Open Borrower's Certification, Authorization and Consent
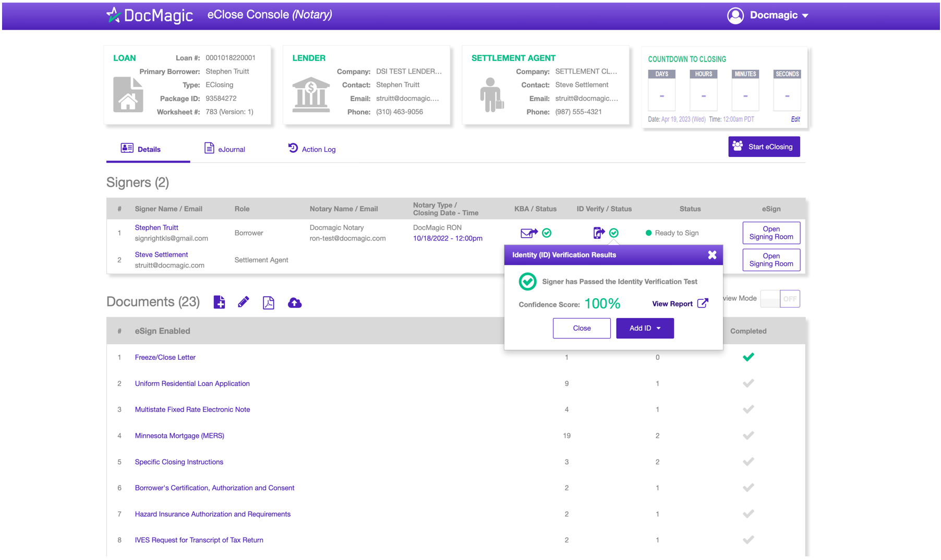This screenshot has height=560, width=941. pos(214,488)
